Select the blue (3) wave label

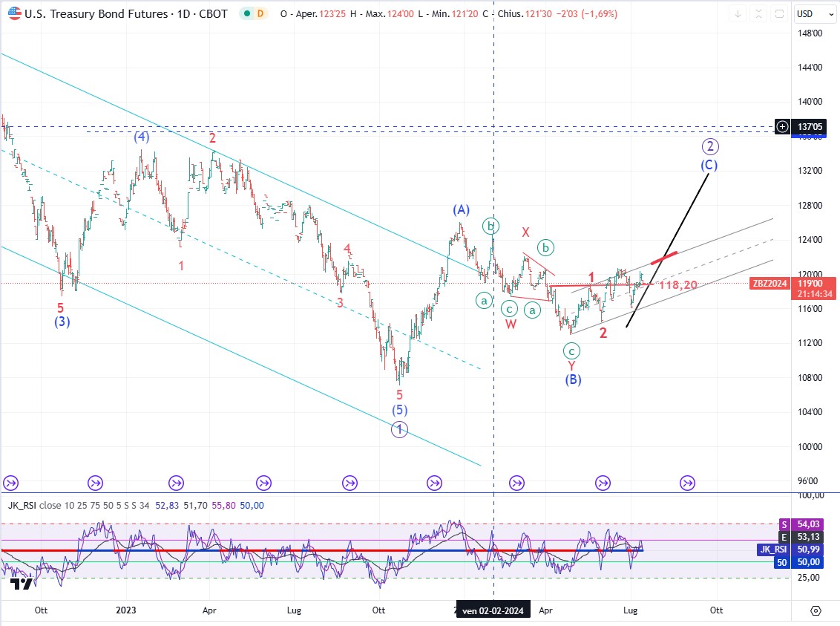(x=62, y=322)
